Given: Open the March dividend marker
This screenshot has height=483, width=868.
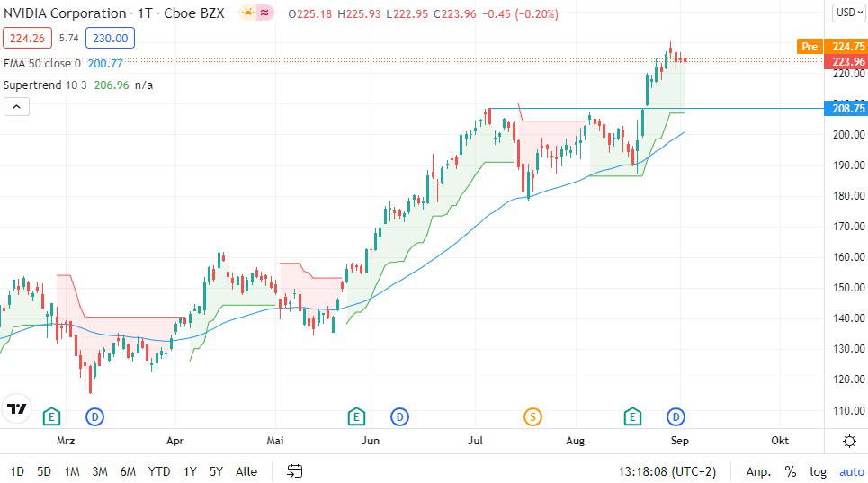Looking at the screenshot, I should point(94,416).
